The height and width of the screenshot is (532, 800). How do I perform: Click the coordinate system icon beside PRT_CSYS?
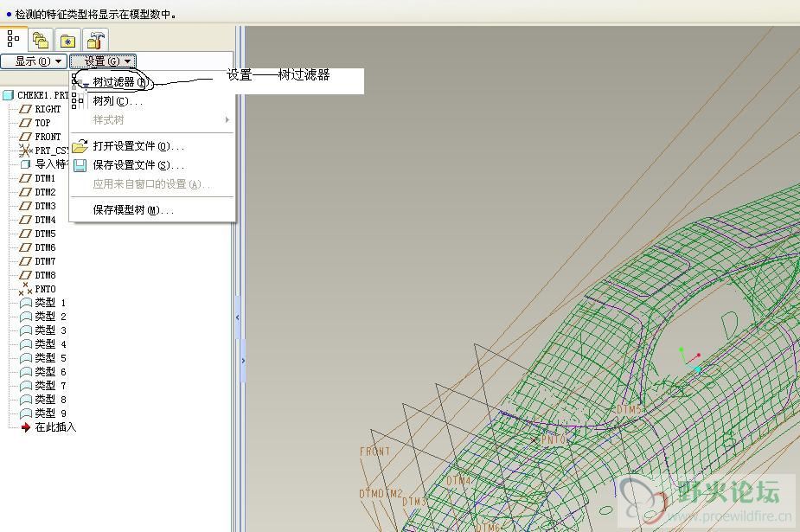pos(25,151)
